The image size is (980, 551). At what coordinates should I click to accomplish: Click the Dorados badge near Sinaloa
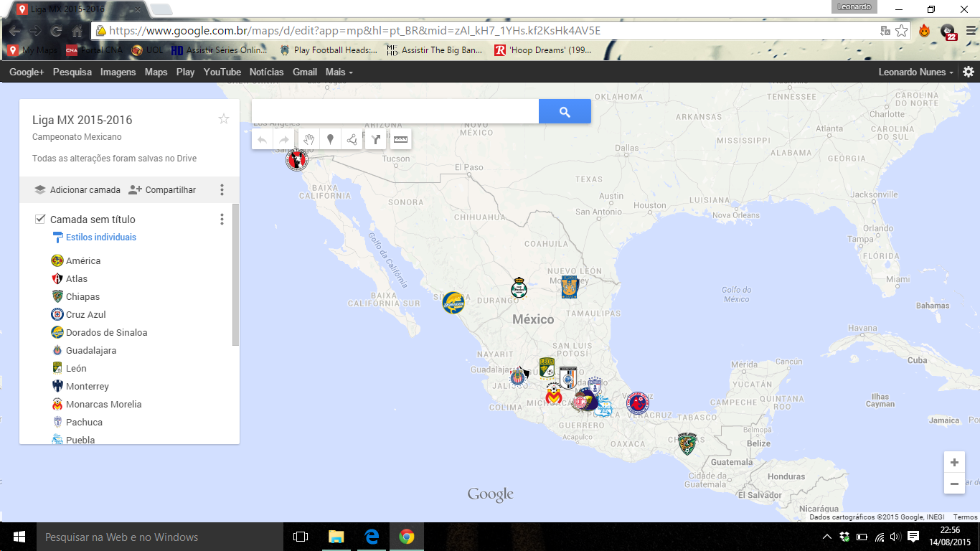point(454,303)
